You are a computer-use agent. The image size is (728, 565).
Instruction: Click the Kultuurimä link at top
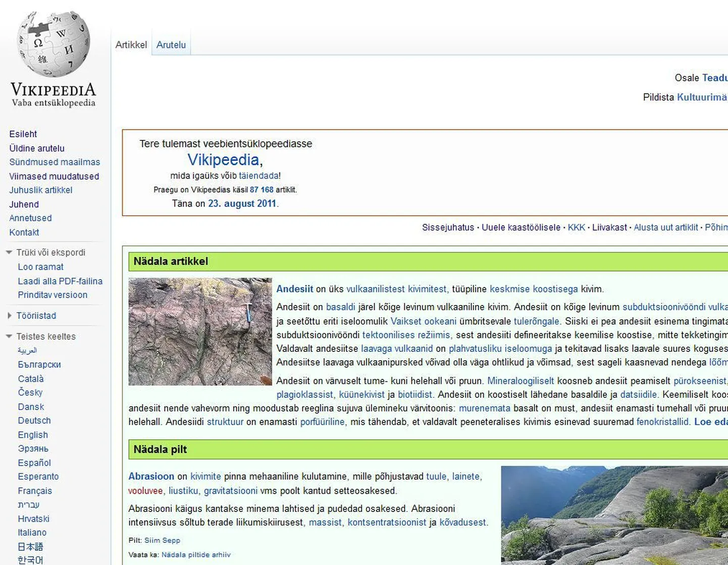pyautogui.click(x=702, y=97)
